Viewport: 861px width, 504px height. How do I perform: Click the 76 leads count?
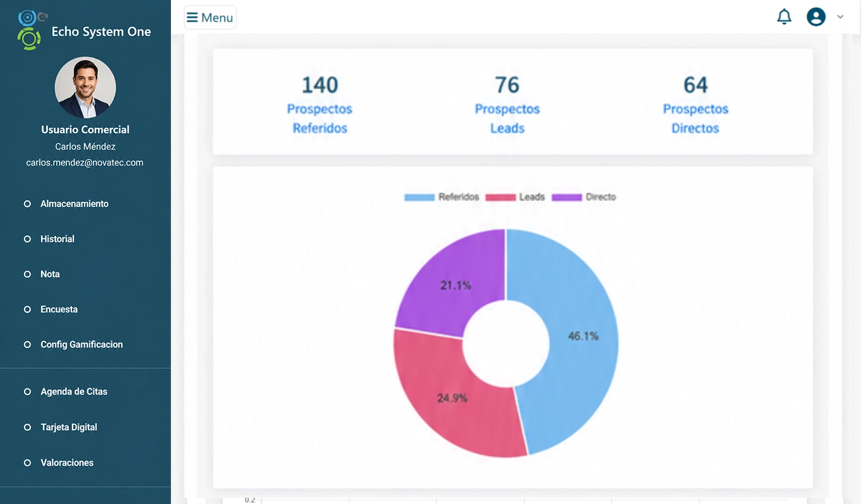pos(507,85)
